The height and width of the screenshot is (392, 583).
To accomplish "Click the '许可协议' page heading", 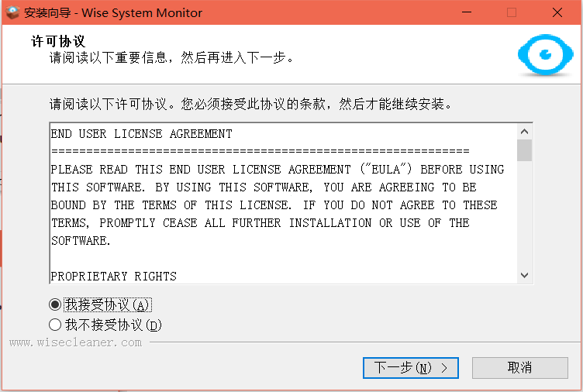I will tap(58, 41).
